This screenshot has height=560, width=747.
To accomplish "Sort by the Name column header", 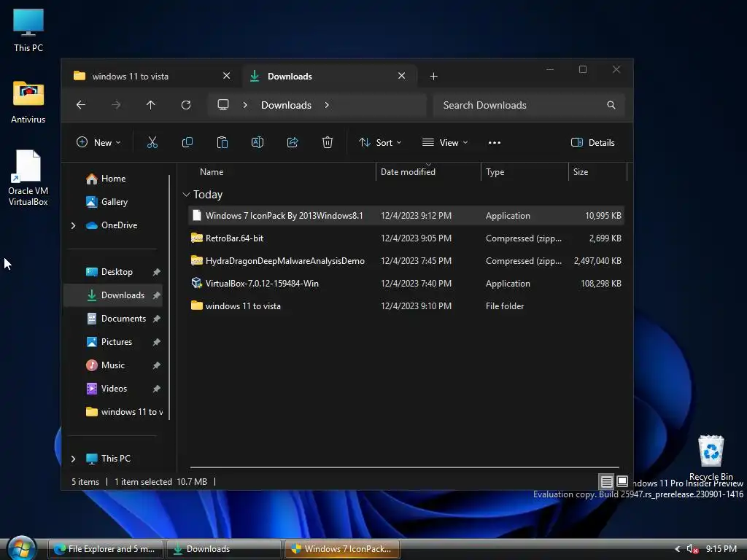I will [x=212, y=172].
